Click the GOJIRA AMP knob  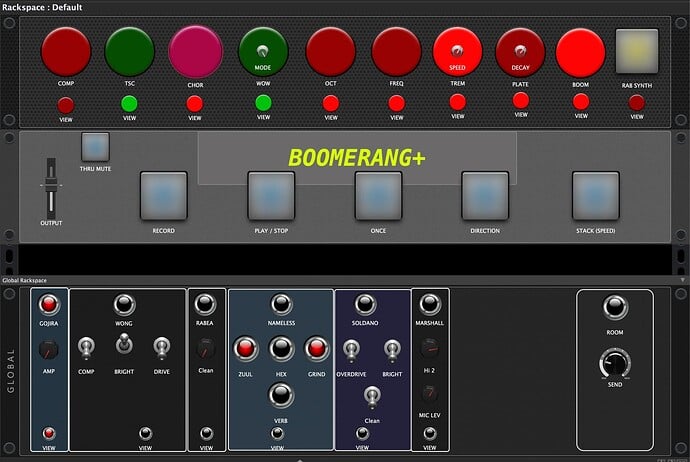coord(48,350)
